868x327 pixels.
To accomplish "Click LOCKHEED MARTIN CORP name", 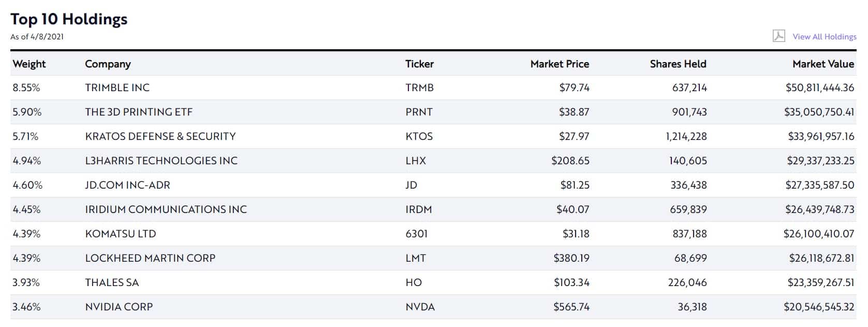I will 150,258.
